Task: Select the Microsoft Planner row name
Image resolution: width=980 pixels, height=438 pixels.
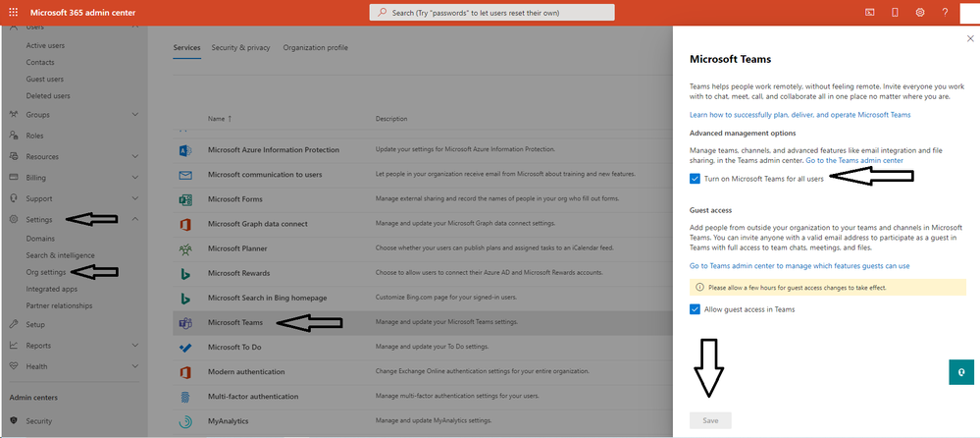Action: click(237, 249)
